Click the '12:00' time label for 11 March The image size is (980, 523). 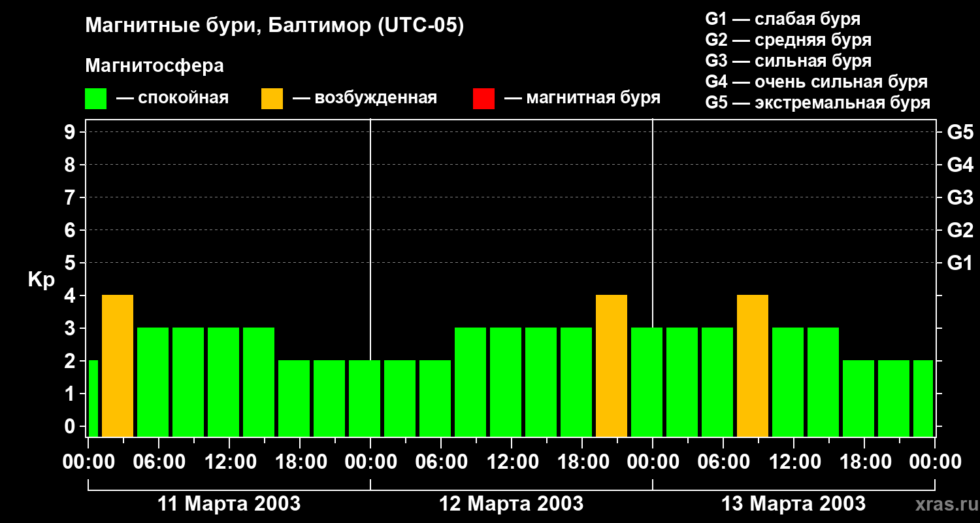229,462
